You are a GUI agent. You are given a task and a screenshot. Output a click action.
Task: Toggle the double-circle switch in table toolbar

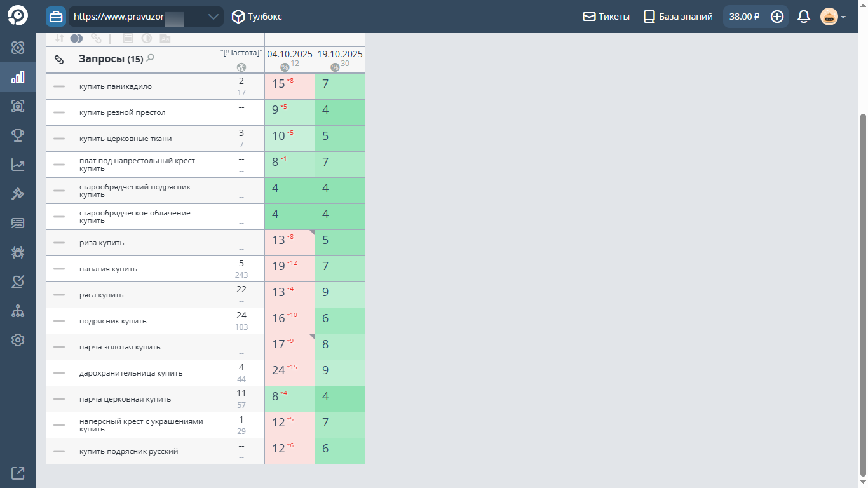(x=76, y=39)
